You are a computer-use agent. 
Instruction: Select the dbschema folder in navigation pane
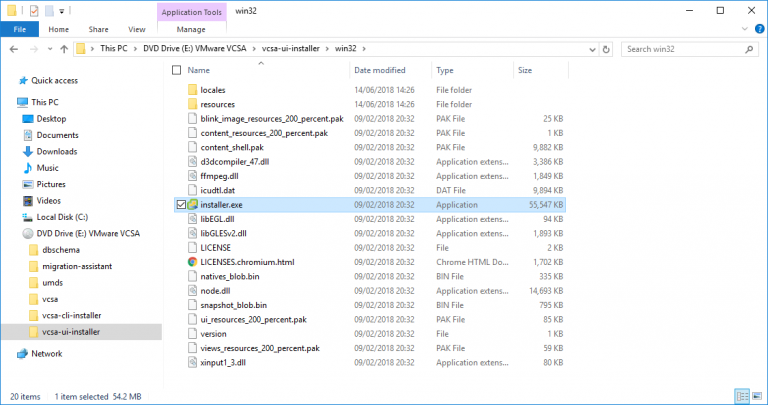(x=61, y=250)
